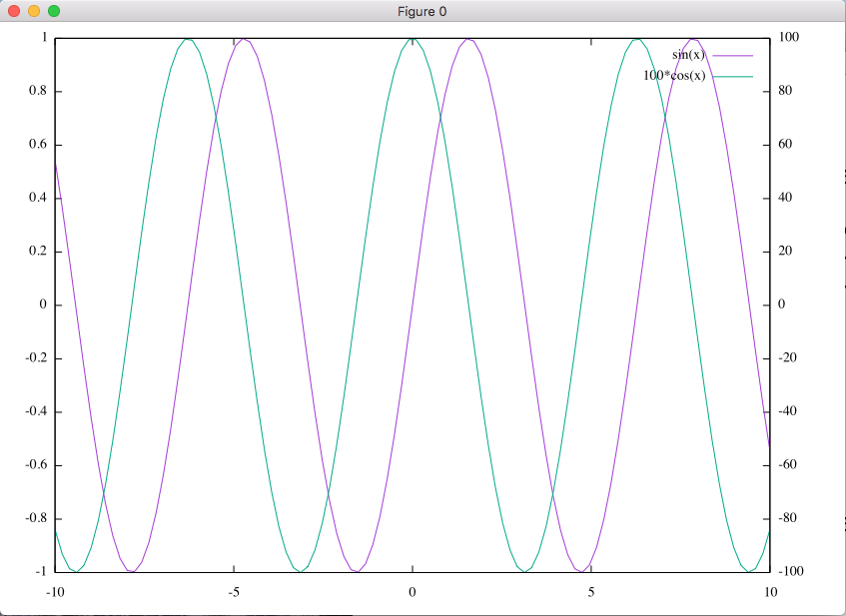The image size is (846, 616).
Task: Toggle the 100*cos(x) legend entry
Action: [x=674, y=76]
